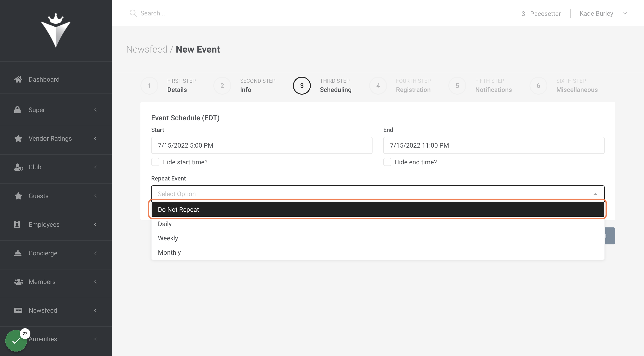Choose the Daily repeat option

(378, 224)
